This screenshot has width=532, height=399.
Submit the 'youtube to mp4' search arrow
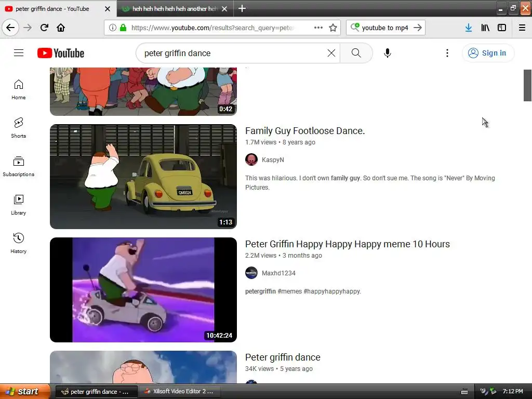[x=418, y=28]
